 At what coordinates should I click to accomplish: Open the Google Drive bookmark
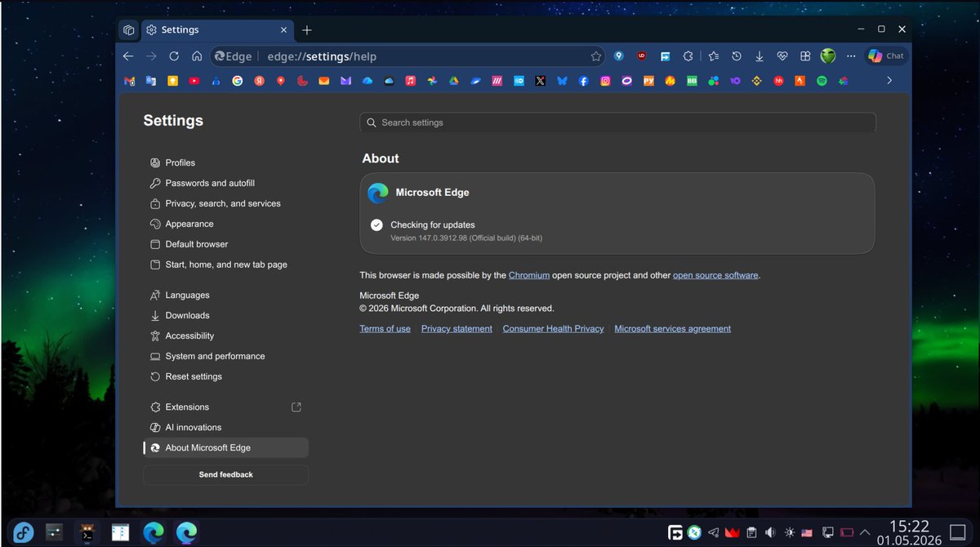(453, 81)
